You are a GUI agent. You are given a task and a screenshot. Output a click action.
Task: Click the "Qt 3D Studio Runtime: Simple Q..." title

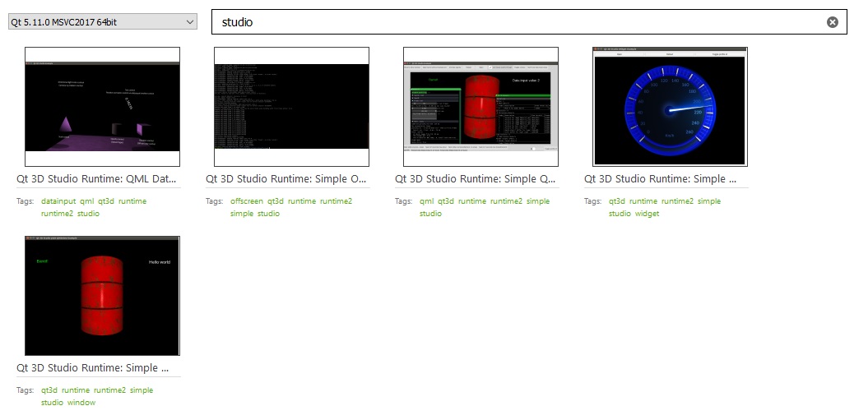[x=475, y=179]
